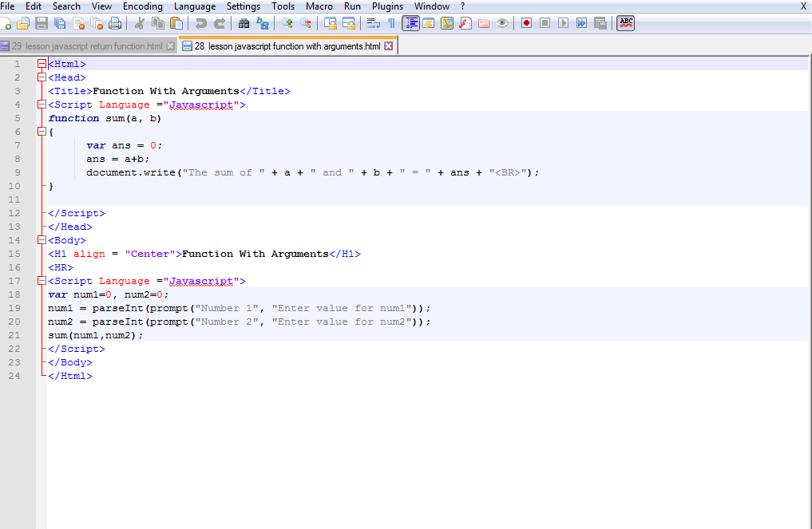Play back the recorded macro

point(564,23)
